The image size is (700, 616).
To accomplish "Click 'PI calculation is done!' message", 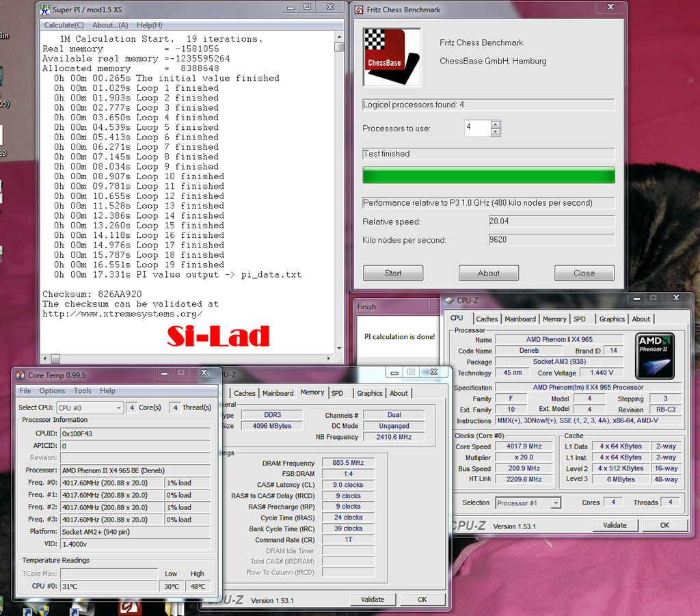I will [399, 336].
